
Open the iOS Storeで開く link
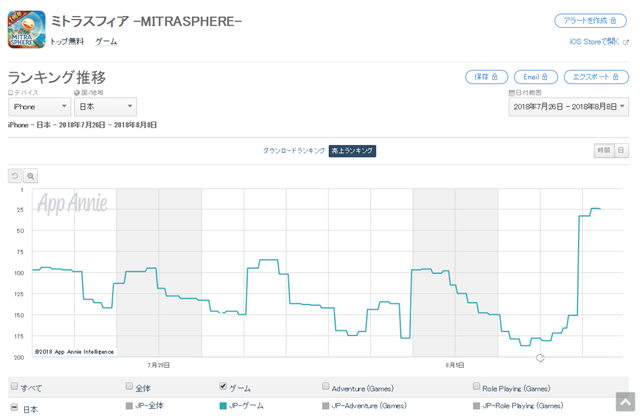coord(594,42)
